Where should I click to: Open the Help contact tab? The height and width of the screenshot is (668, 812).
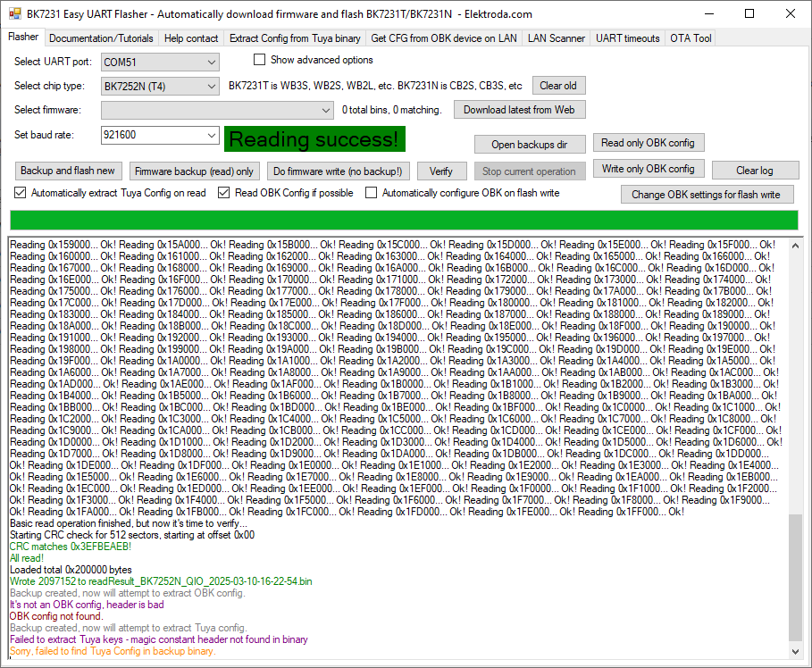point(191,38)
